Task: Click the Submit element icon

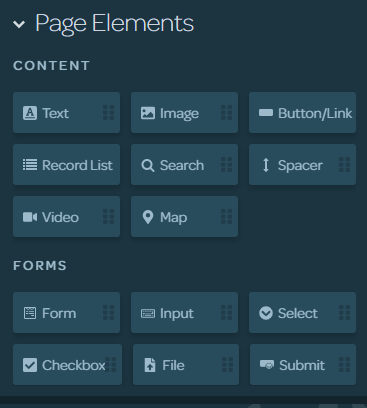Action: 267,365
